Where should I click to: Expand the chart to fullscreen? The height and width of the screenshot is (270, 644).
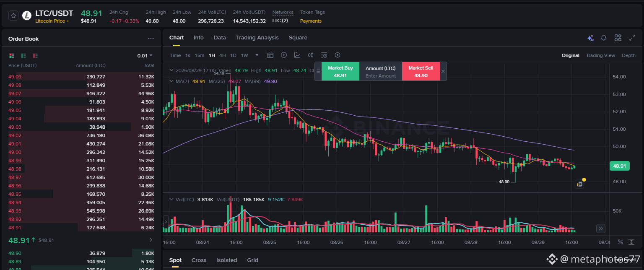[632, 38]
